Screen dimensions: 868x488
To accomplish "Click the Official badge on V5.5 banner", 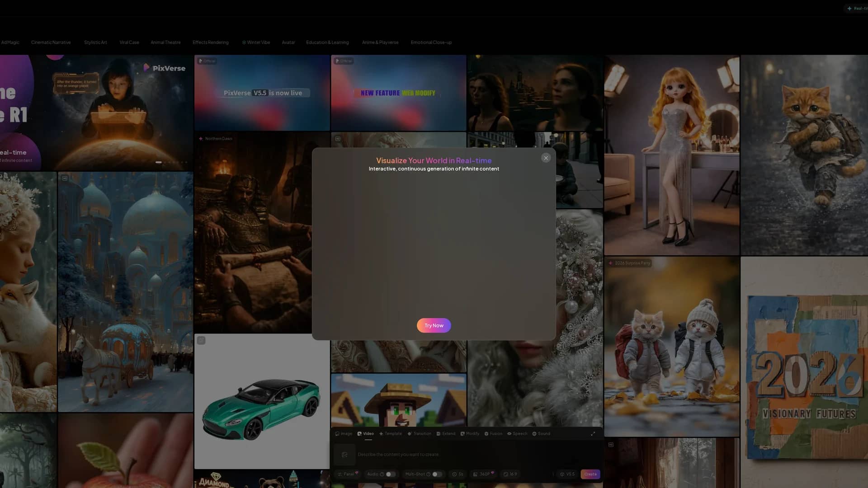I will point(207,61).
